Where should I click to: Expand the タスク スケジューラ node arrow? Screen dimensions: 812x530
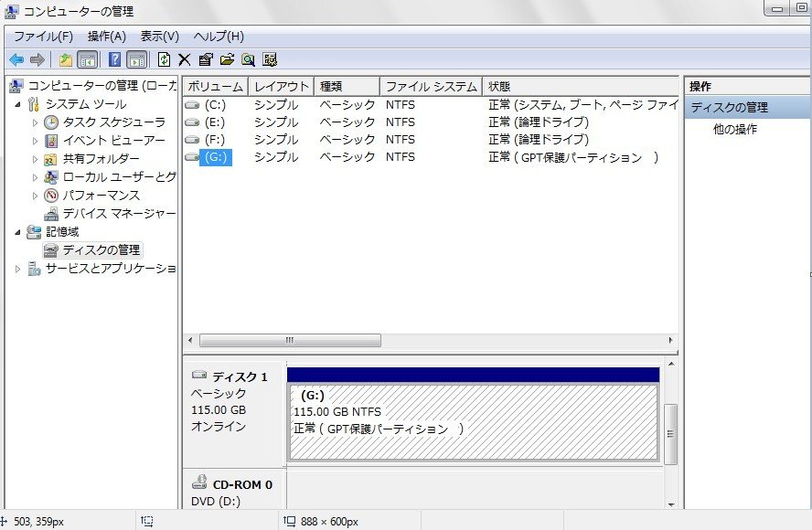(35, 122)
